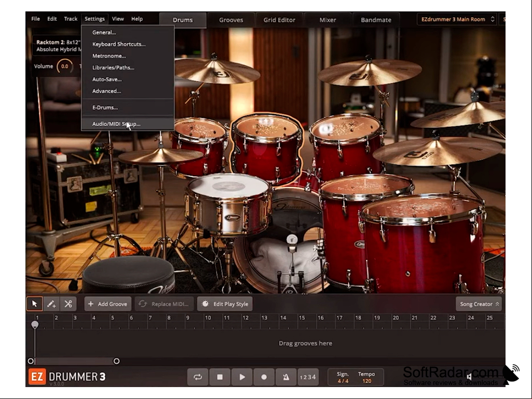Click the snare drum
The image size is (532, 399).
(x=228, y=204)
